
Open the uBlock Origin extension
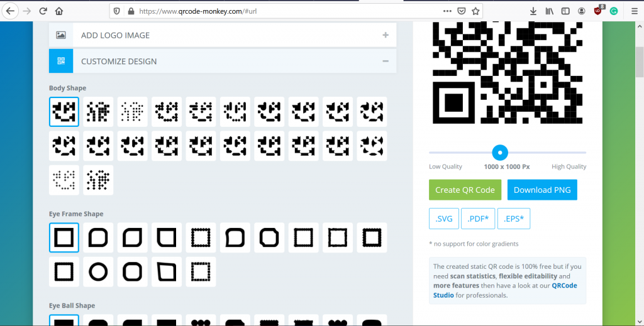[599, 11]
